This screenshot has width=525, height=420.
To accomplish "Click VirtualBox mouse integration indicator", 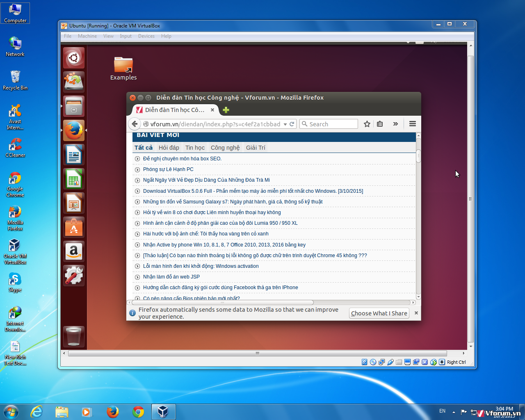I will coord(433,362).
